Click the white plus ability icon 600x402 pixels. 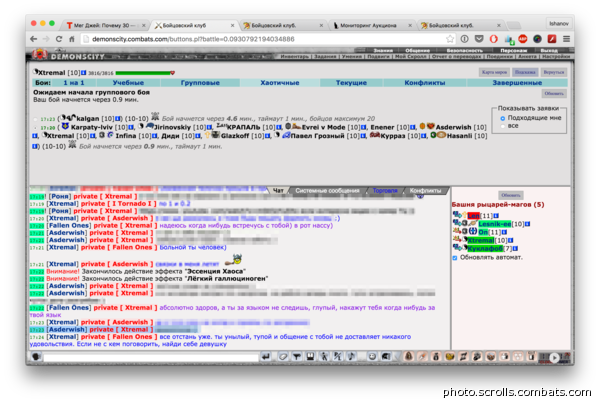pyautogui.click(x=504, y=356)
